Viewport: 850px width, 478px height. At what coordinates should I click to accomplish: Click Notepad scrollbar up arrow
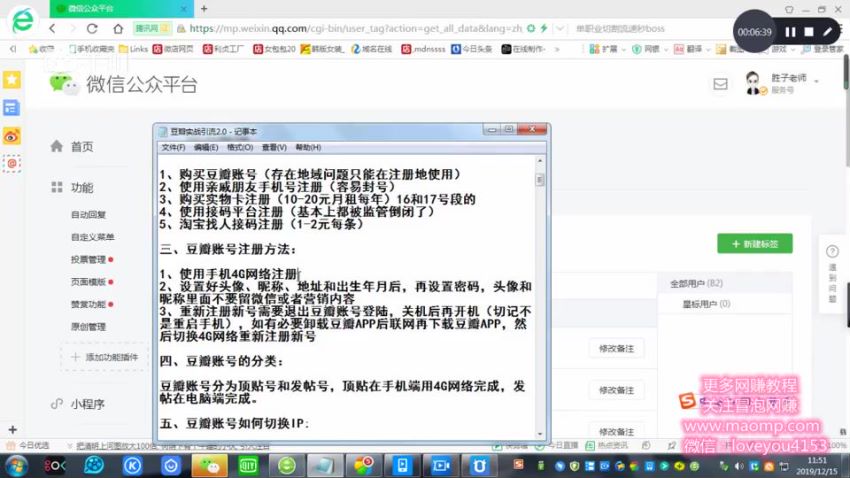click(540, 161)
